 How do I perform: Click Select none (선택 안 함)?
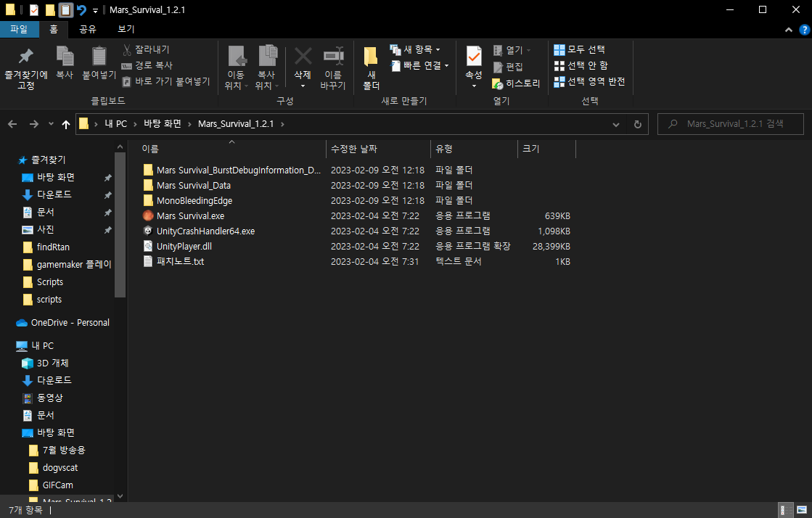tap(581, 65)
